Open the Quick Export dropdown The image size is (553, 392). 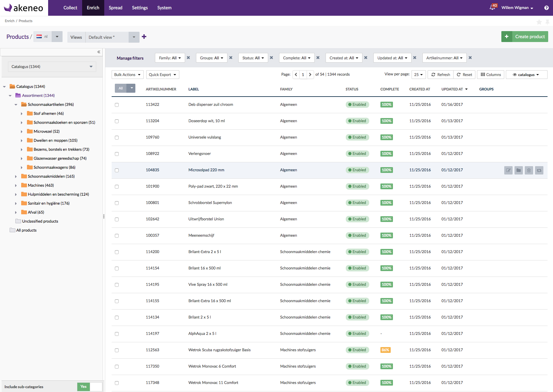tap(163, 75)
